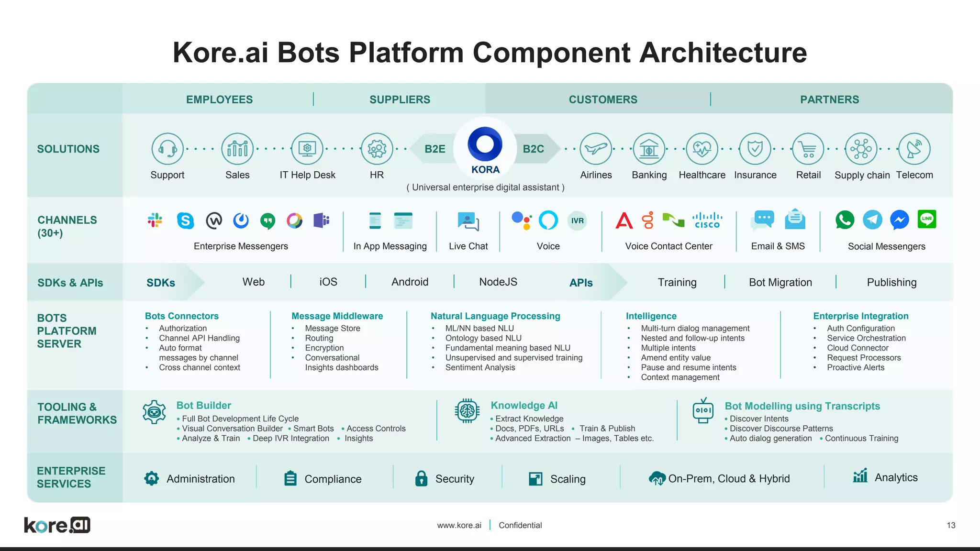Click the APIs arrow label
The height and width of the screenshot is (551, 980).
(581, 283)
